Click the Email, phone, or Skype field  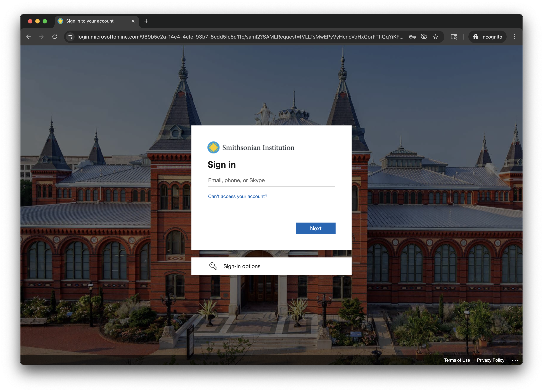coord(271,181)
